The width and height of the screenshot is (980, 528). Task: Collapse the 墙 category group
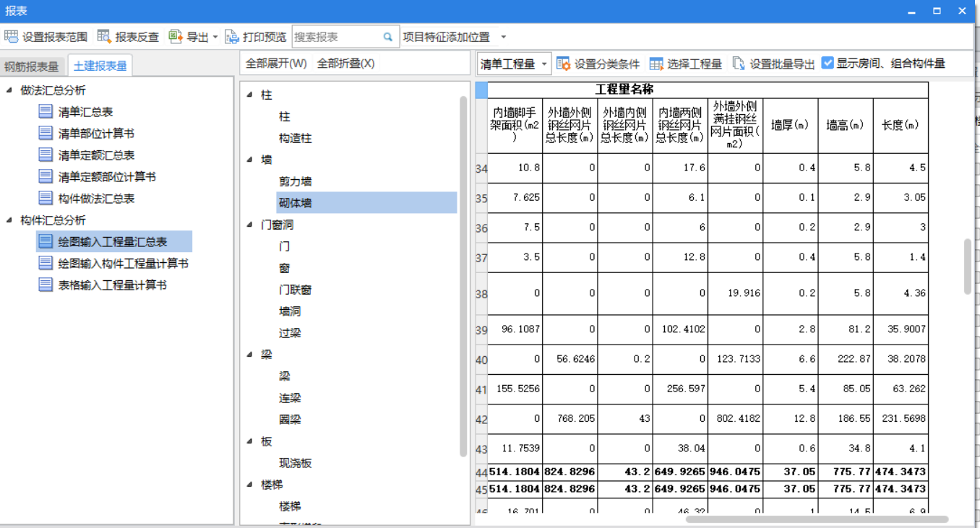point(249,160)
